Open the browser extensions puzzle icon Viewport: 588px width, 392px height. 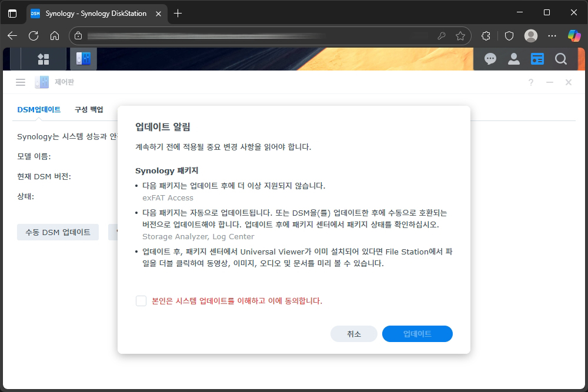coord(486,36)
